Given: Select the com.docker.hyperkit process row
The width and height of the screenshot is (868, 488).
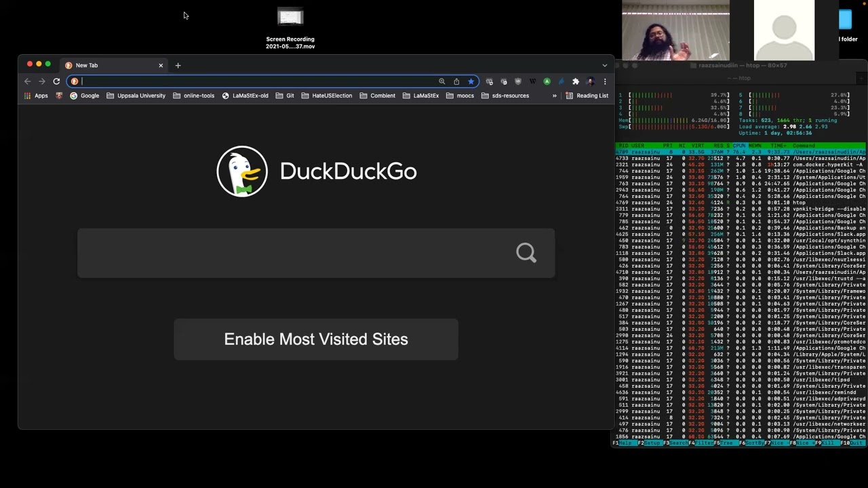Looking at the screenshot, I should coord(741,165).
